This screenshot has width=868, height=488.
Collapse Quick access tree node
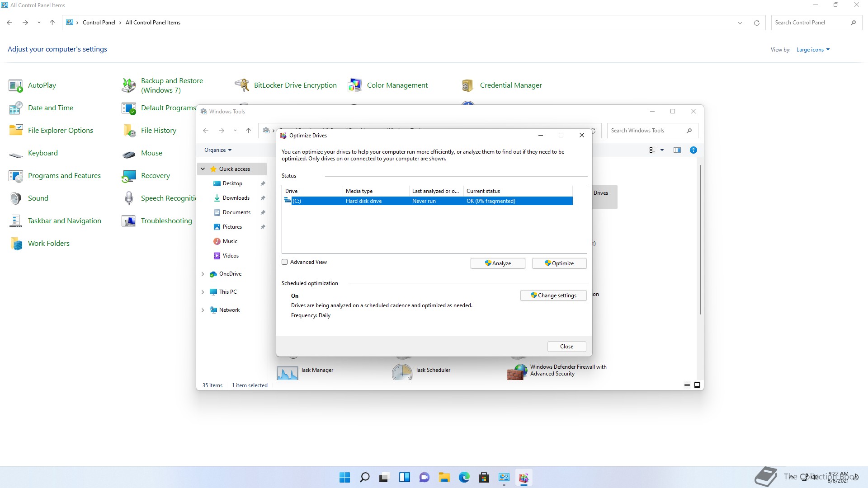pos(203,169)
